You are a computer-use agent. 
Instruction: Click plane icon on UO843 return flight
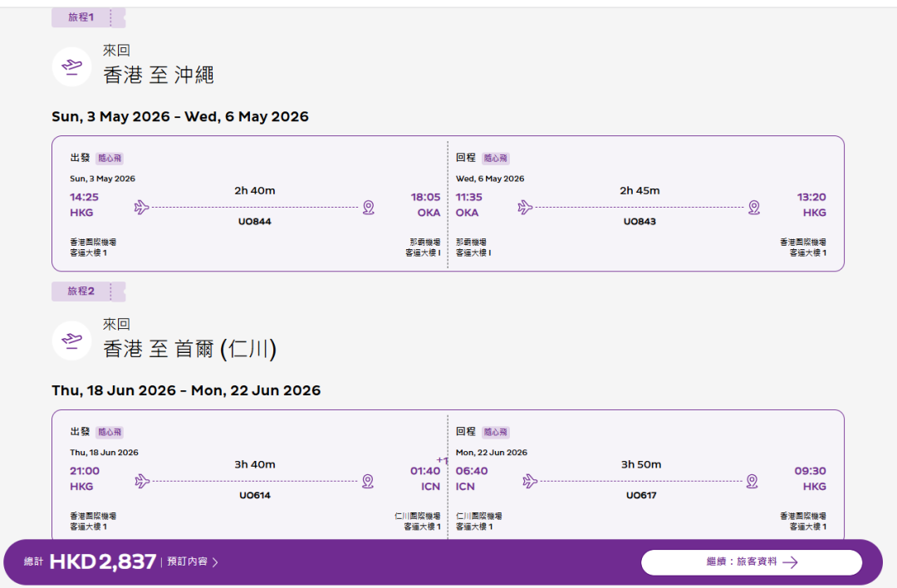[525, 207]
